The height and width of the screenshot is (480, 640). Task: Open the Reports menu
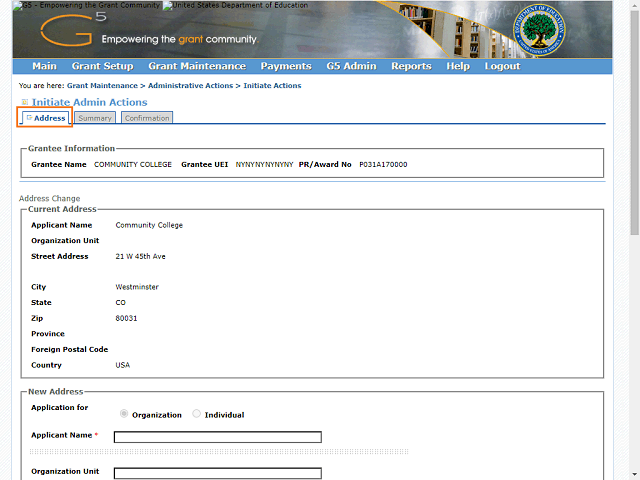(411, 67)
